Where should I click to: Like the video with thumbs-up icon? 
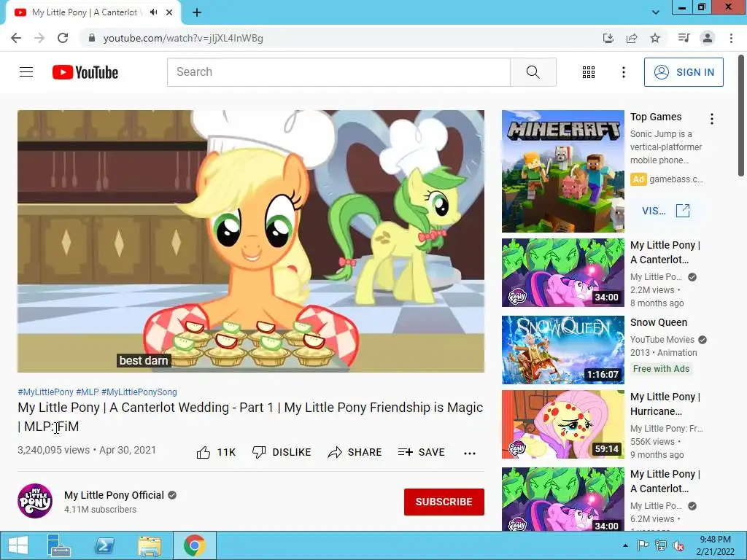204,452
